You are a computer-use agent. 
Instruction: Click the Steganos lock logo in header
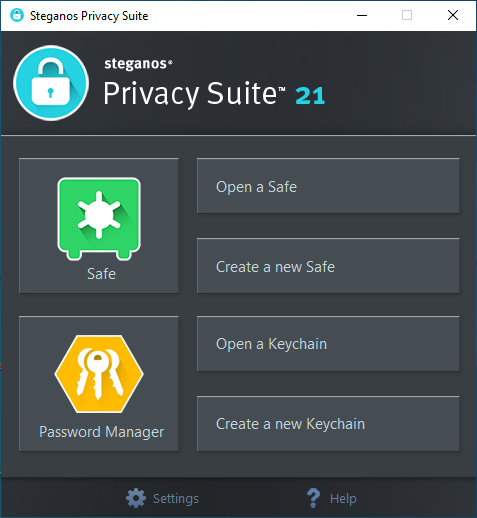tap(51, 83)
